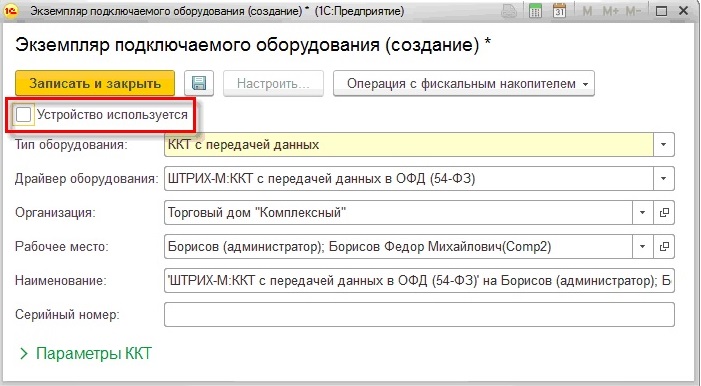Maximize the window
This screenshot has width=701, height=386.
661,11
